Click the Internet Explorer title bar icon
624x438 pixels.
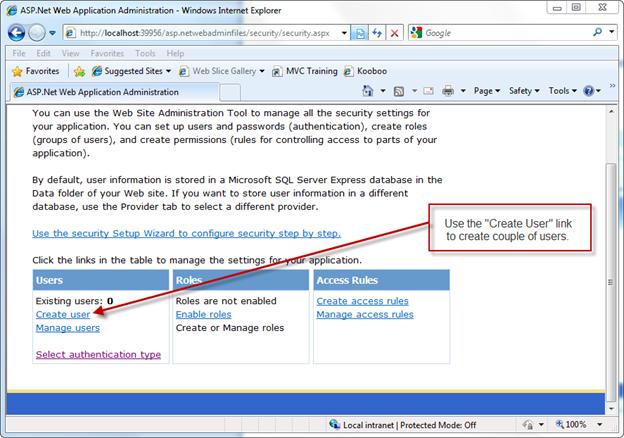(x=12, y=10)
